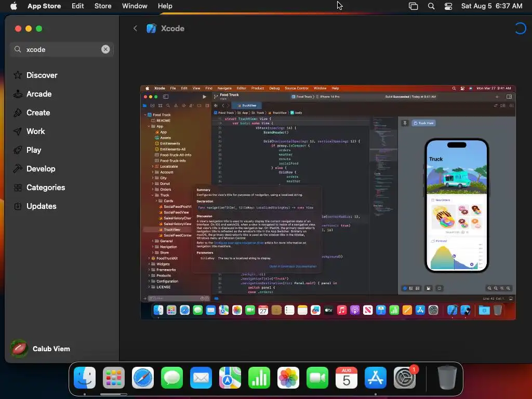
Task: Click the App Store icon in the Dock
Action: coord(376,377)
